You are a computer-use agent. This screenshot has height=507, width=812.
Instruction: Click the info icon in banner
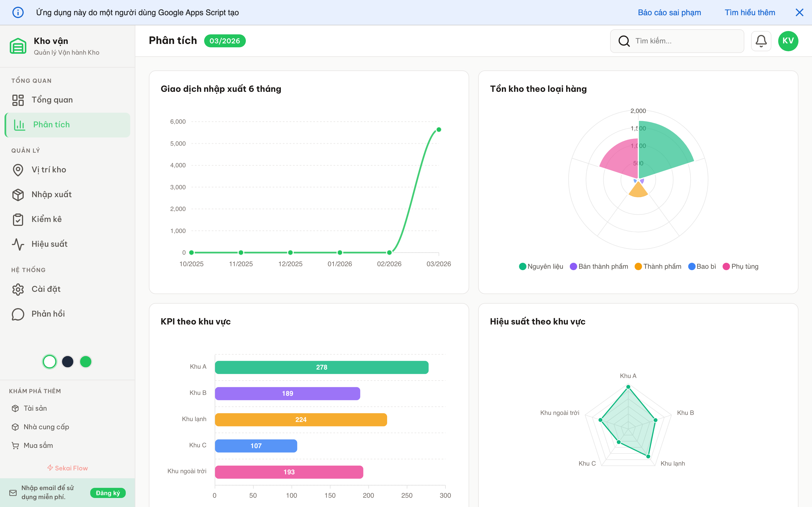coord(18,12)
